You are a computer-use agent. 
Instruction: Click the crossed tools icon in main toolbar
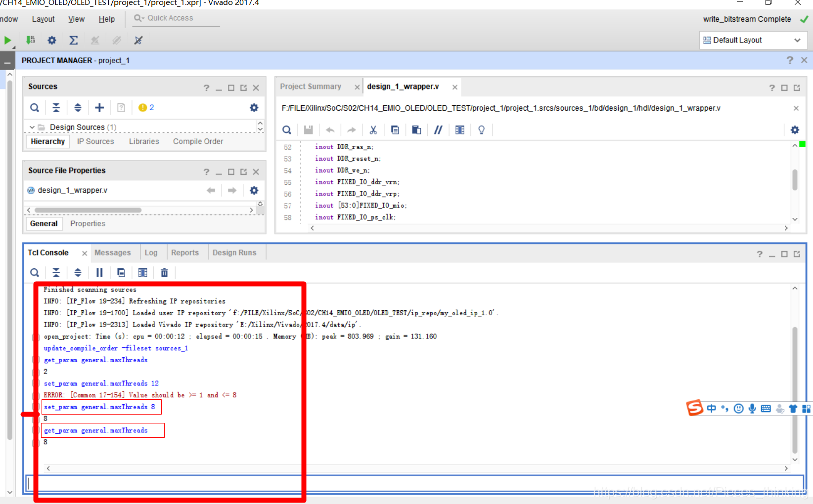coord(138,40)
